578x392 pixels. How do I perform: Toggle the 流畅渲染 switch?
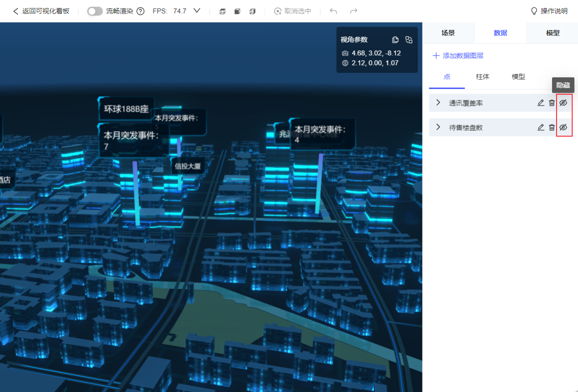95,11
